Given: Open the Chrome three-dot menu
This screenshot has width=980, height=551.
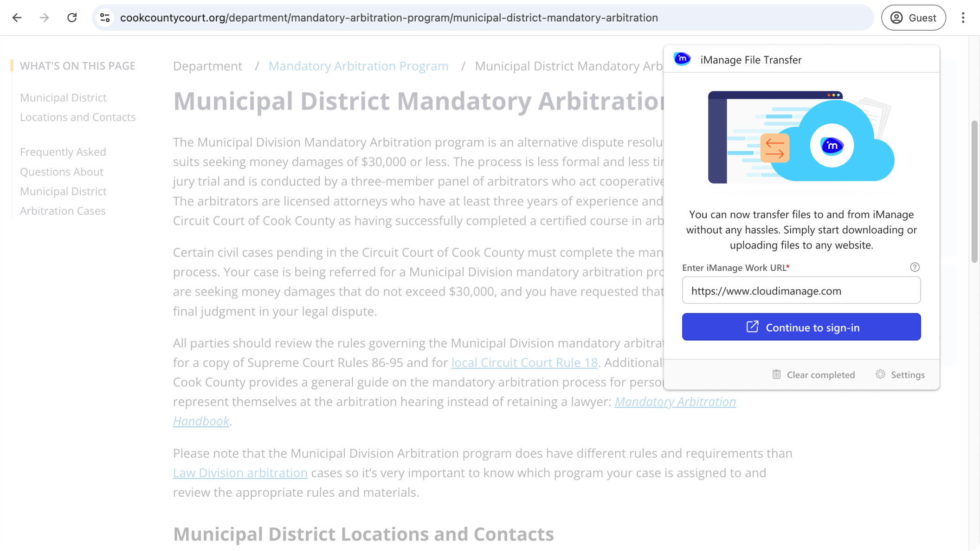Looking at the screenshot, I should click(963, 18).
